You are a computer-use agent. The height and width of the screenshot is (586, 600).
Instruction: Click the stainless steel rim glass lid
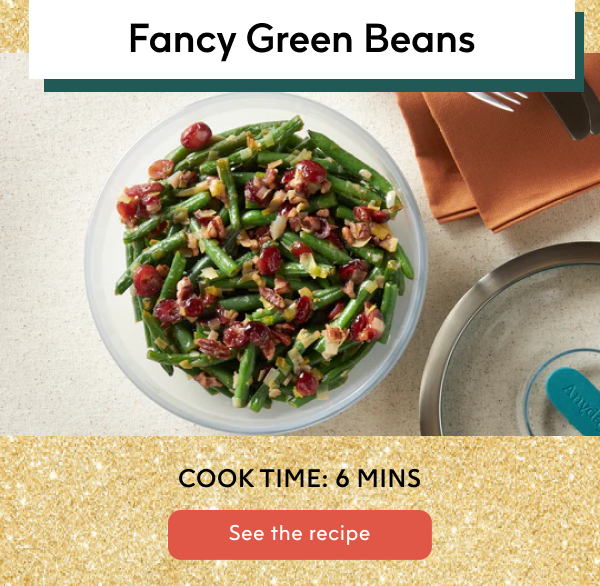[x=509, y=341]
